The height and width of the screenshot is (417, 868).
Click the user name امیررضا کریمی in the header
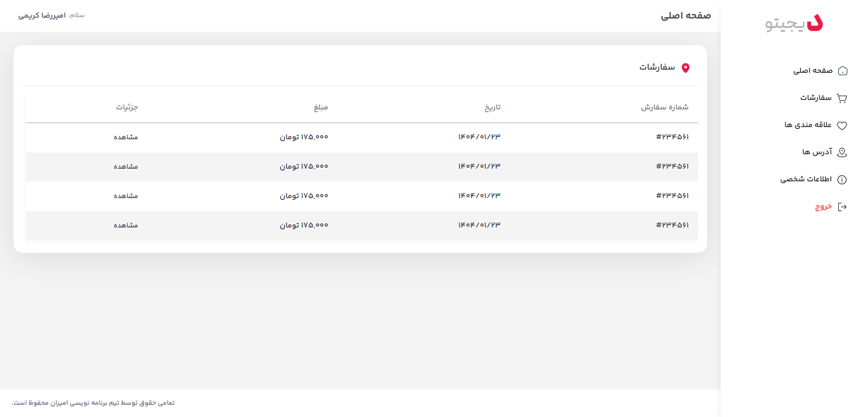coord(42,16)
